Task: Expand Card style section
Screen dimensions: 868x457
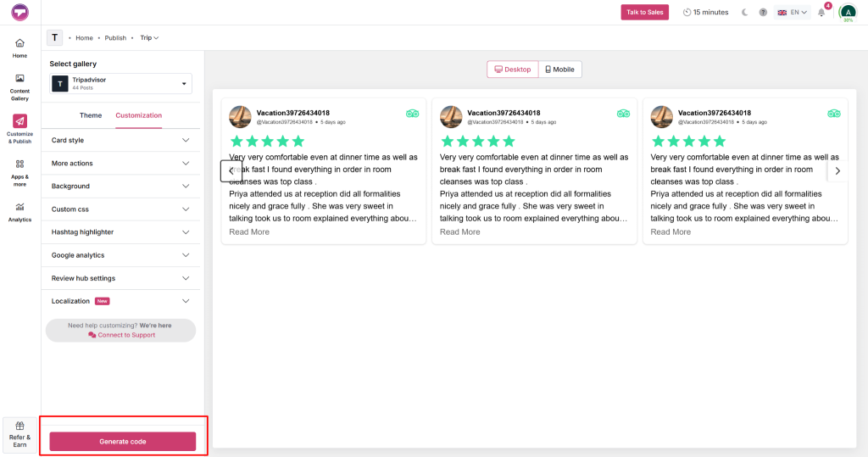Action: 120,140
